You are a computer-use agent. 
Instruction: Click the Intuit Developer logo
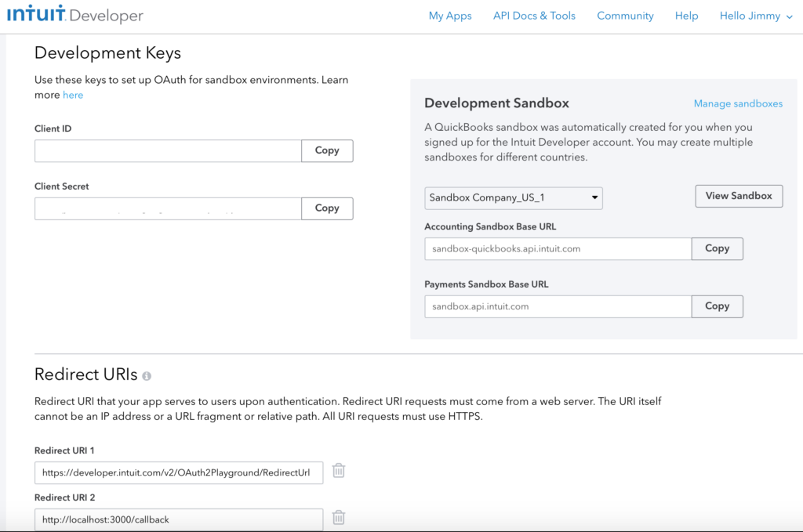(x=75, y=14)
